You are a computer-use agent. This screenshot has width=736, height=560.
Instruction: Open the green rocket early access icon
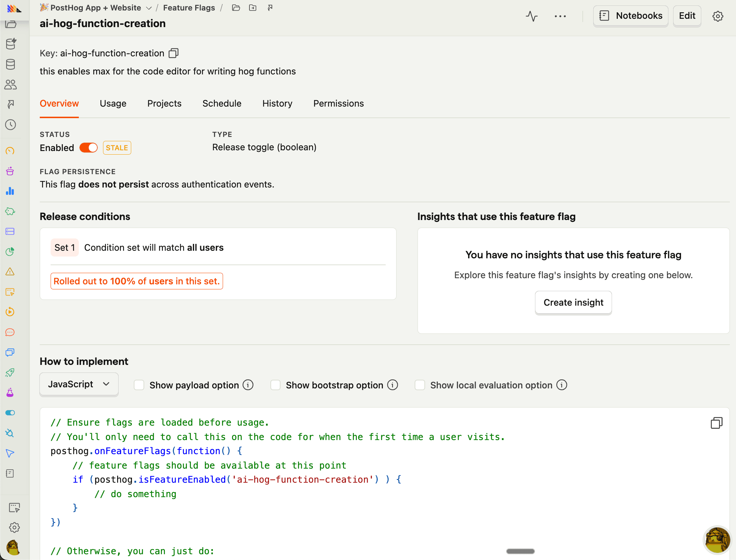[x=10, y=372]
